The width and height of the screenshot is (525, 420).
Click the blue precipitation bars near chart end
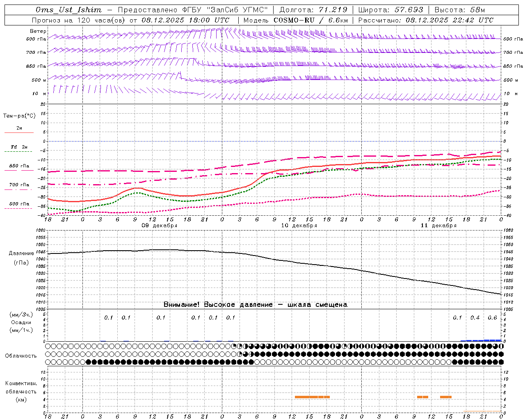pyautogui.click(x=481, y=340)
